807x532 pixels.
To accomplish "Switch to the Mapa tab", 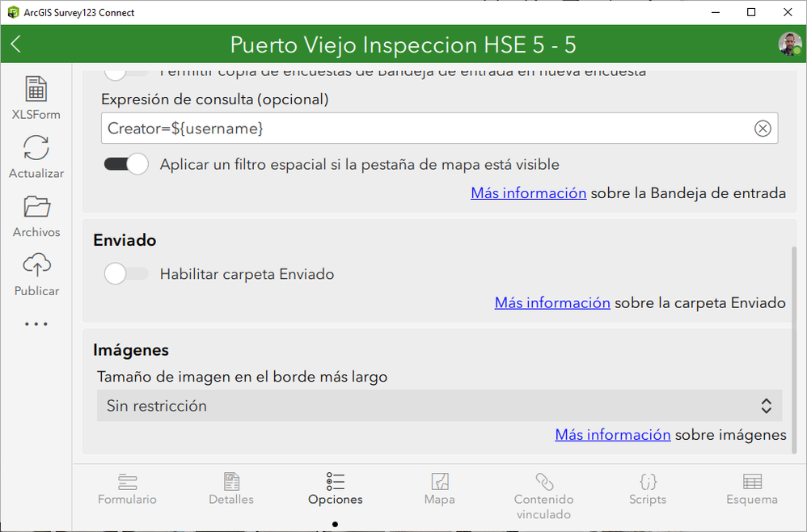I will pos(440,489).
